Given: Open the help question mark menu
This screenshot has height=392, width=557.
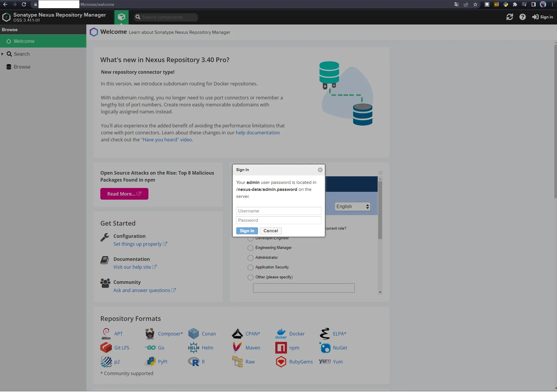Looking at the screenshot, I should point(522,17).
